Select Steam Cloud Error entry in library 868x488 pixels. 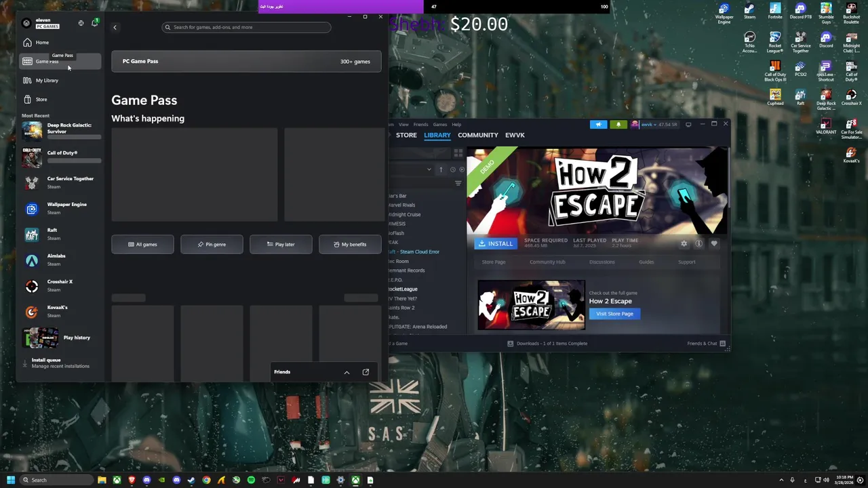(414, 252)
